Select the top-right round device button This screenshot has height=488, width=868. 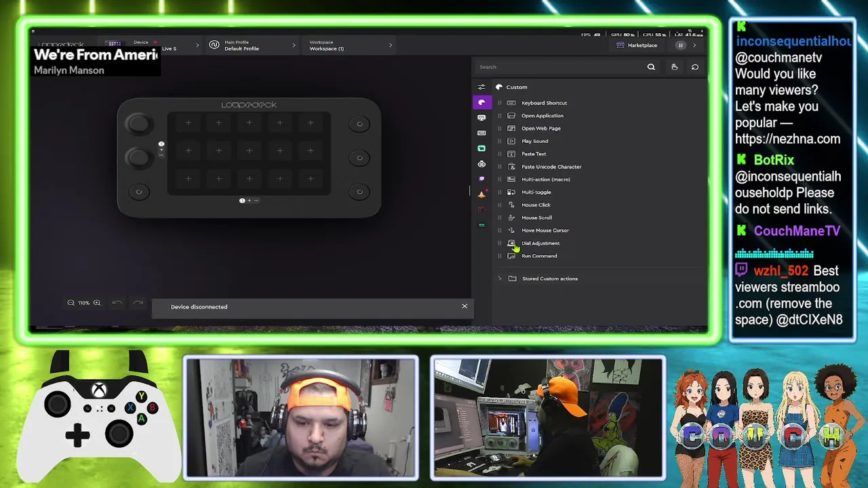(x=359, y=123)
